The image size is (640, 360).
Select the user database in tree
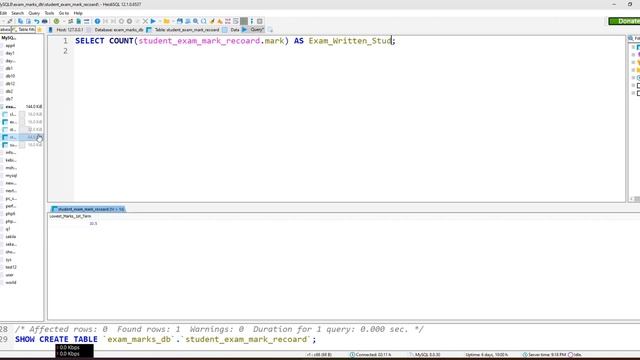pyautogui.click(x=9, y=275)
